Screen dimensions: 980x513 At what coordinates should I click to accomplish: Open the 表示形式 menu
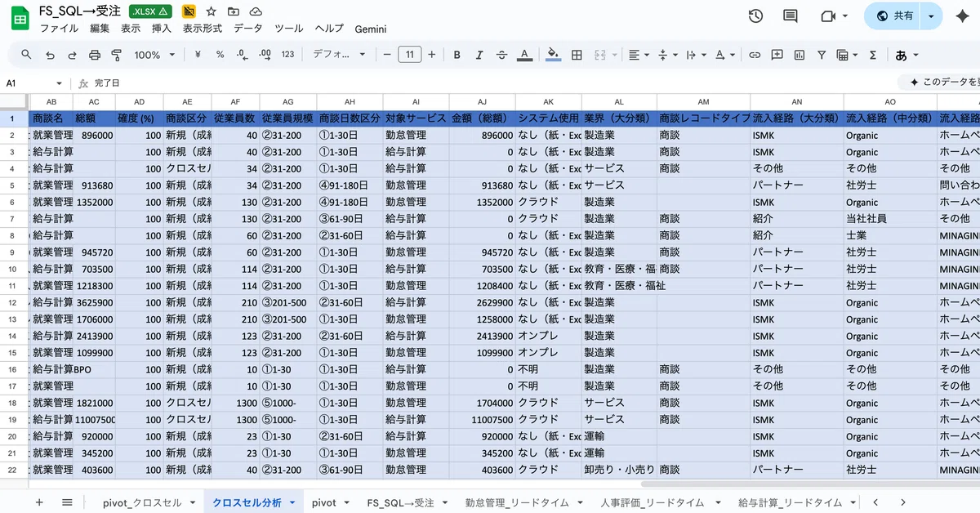pos(203,29)
